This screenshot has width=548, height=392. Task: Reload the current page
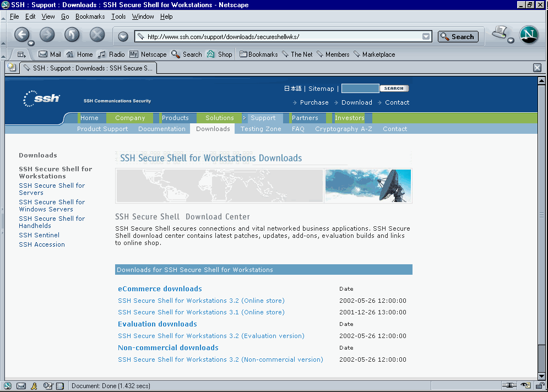tap(72, 35)
